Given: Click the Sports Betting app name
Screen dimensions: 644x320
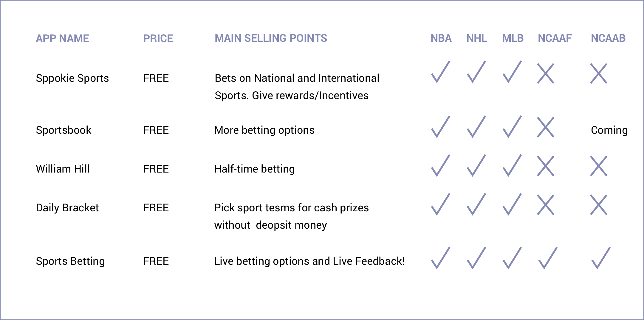Looking at the screenshot, I should (70, 261).
